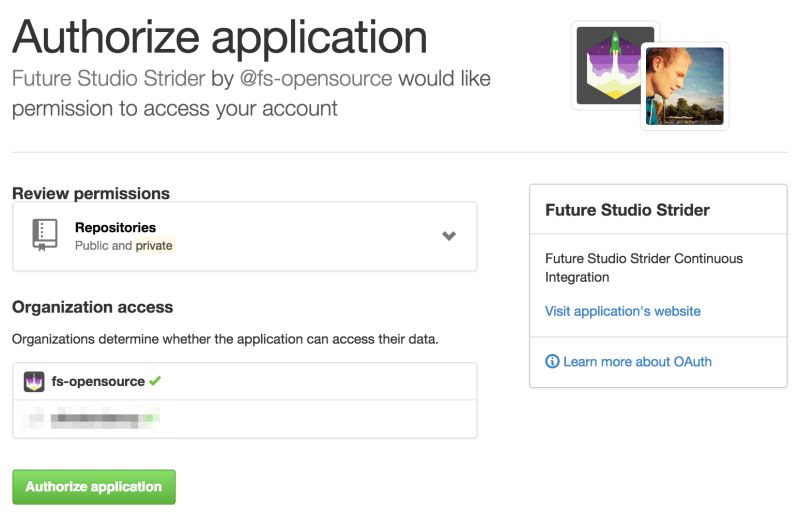Click the Future Studio Strider sidebar heading
This screenshot has height=516, width=800.
(627, 210)
